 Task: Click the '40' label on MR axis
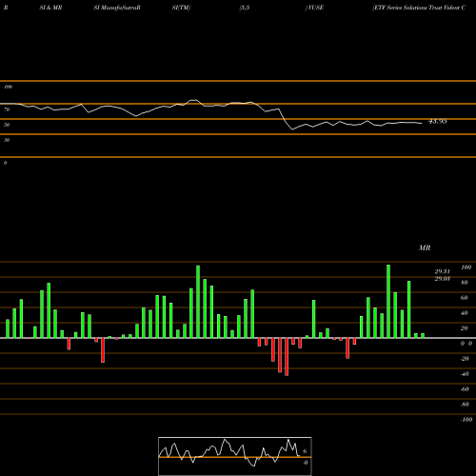click(465, 313)
